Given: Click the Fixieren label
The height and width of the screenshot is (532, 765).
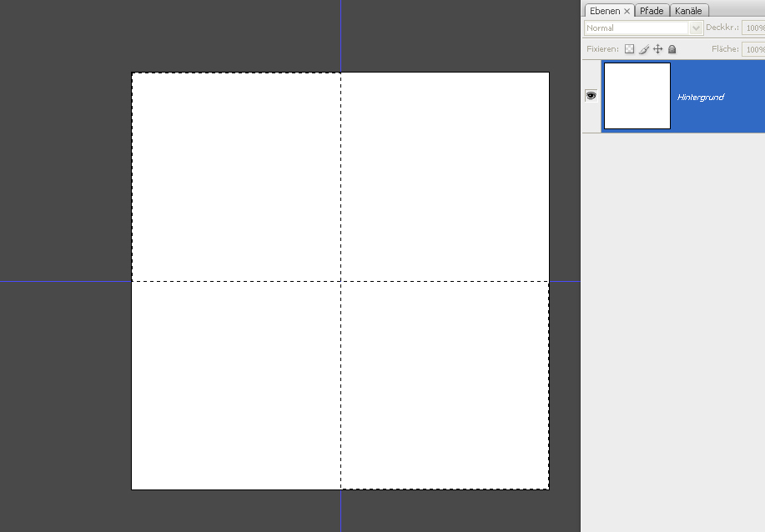Looking at the screenshot, I should pyautogui.click(x=602, y=48).
